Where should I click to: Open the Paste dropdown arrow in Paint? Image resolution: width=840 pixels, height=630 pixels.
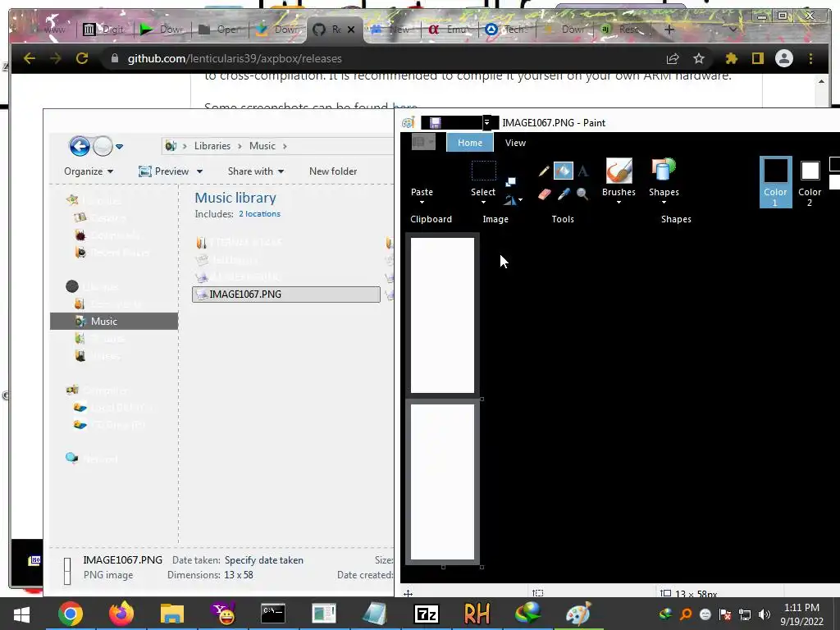click(x=422, y=203)
